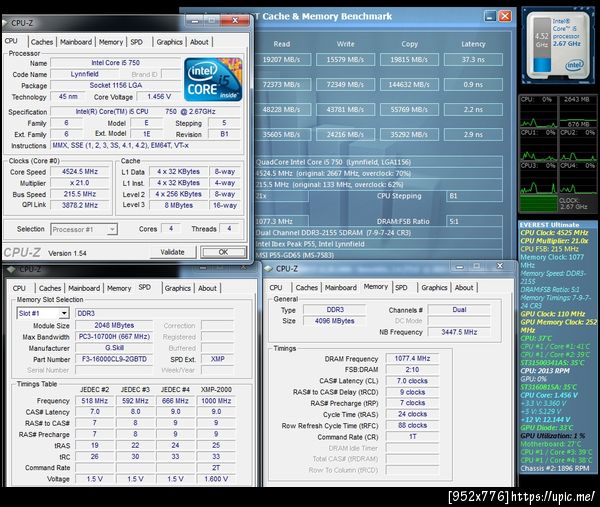
Task: Click the SPD Ext. value XMP
Action: pyautogui.click(x=217, y=359)
